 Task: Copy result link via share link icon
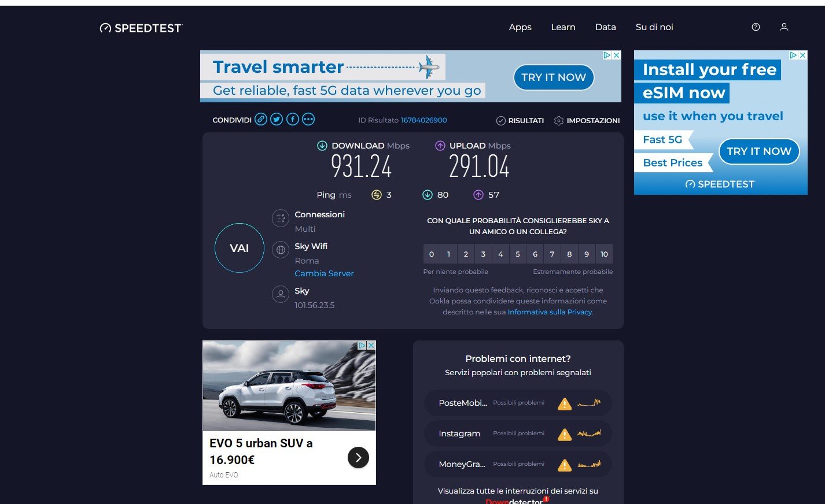(261, 120)
